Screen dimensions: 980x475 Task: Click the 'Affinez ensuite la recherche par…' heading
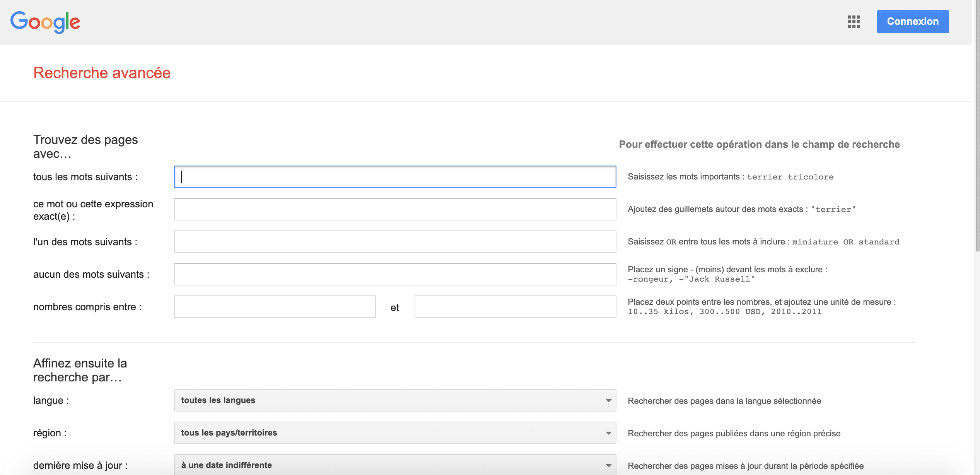click(80, 370)
